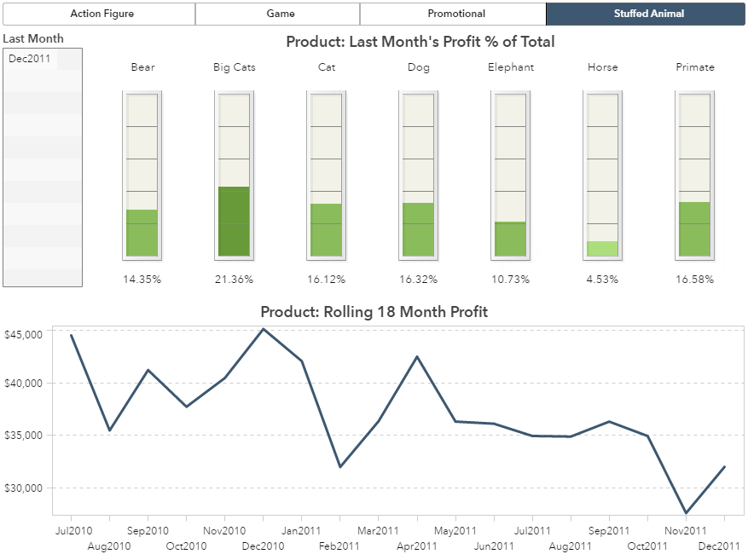
Task: Click the Horse gauge light green fill
Action: 602,249
